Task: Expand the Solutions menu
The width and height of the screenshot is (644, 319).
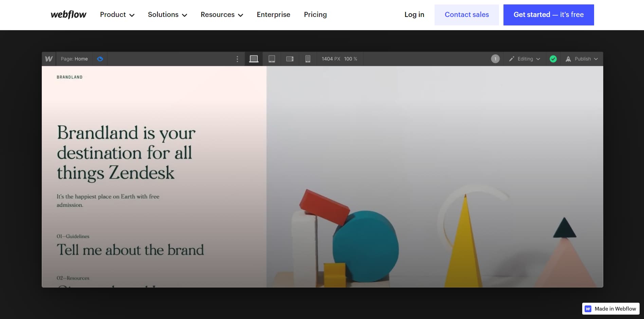Action: coord(167,15)
